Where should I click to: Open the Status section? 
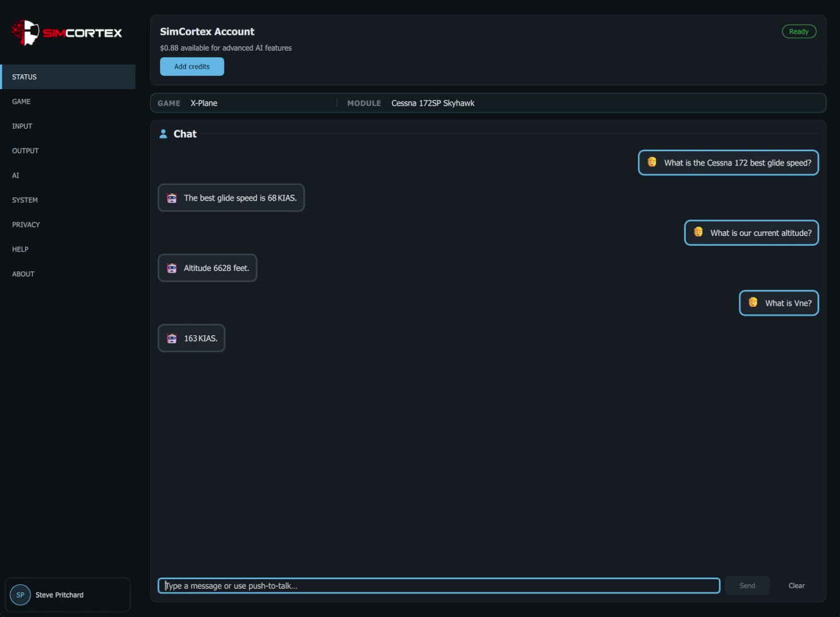click(68, 77)
